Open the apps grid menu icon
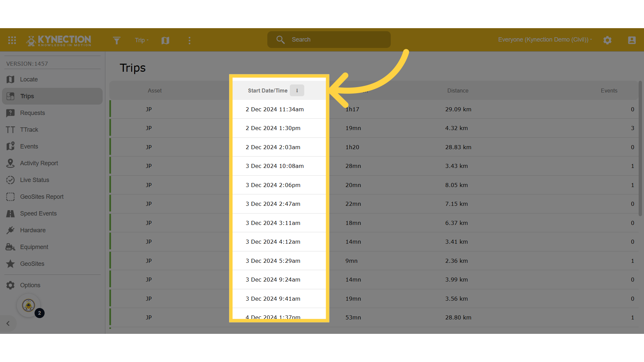644x362 pixels. pyautogui.click(x=12, y=40)
